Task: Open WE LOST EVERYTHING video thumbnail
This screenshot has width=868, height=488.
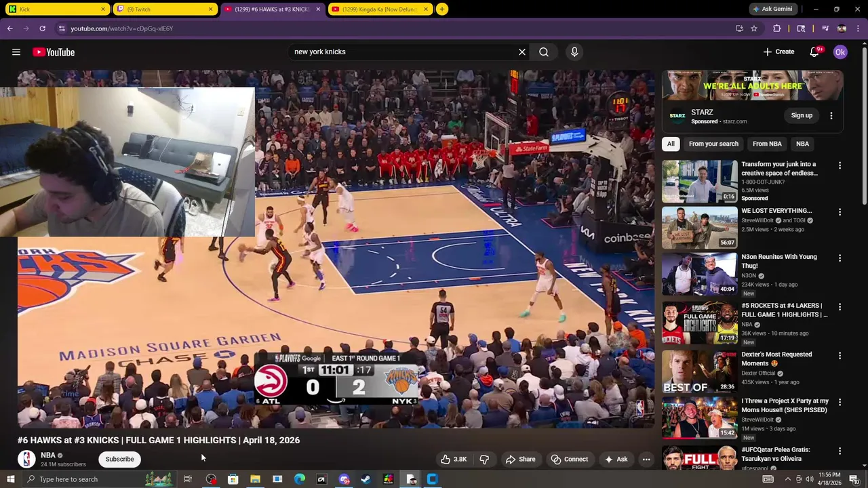Action: 699,228
